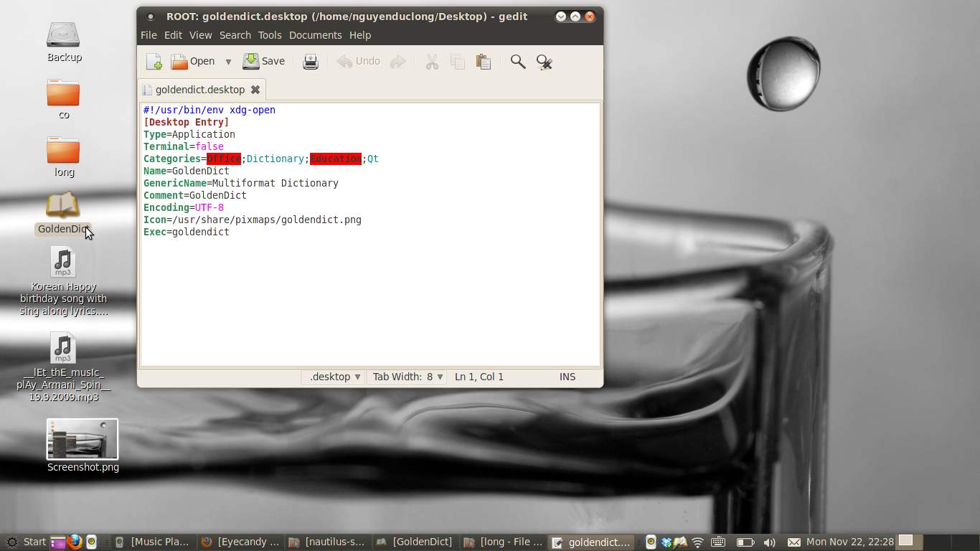Open the mail envelope indicator
This screenshot has width=980, height=551.
click(793, 542)
